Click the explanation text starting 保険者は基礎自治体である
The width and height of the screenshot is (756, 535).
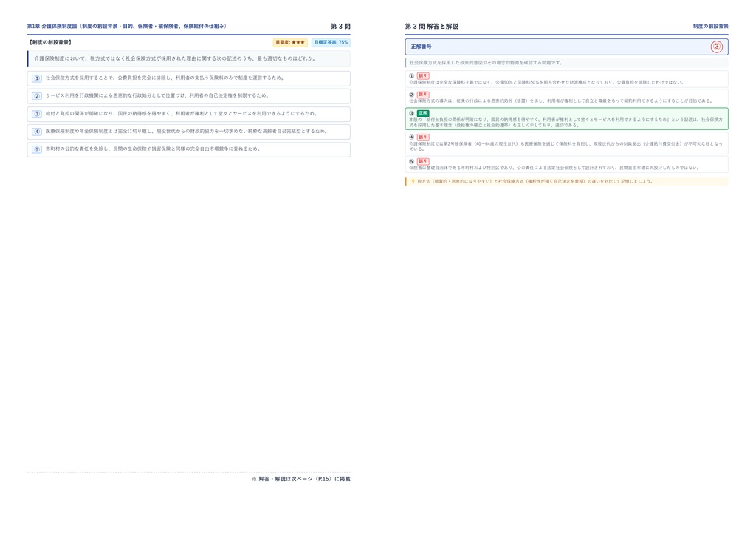pyautogui.click(x=554, y=168)
